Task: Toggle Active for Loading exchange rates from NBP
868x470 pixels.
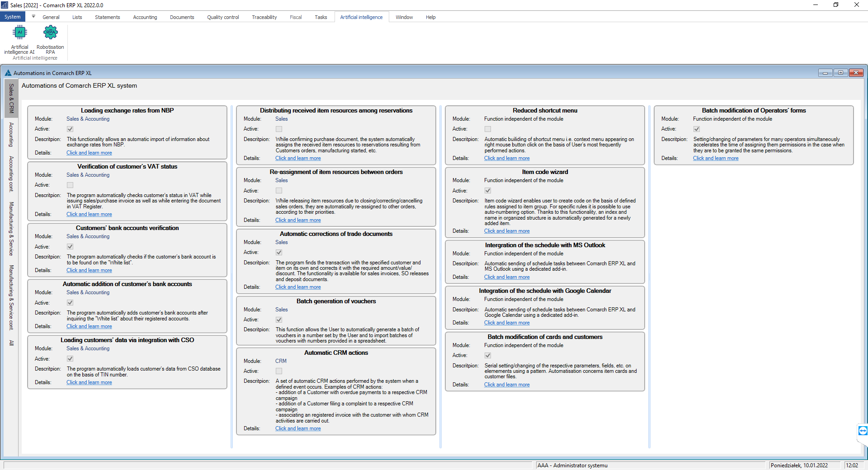Action: pyautogui.click(x=70, y=129)
